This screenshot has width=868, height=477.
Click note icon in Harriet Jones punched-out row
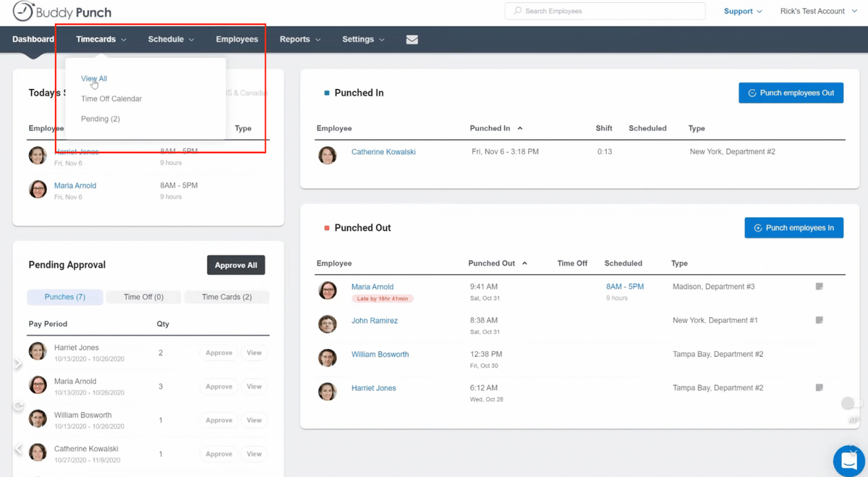[x=820, y=388]
